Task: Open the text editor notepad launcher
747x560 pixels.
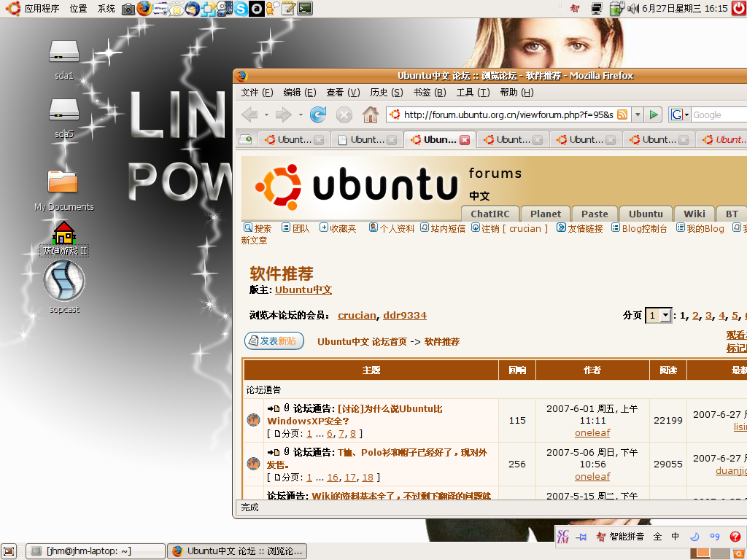Action: pyautogui.click(x=289, y=9)
